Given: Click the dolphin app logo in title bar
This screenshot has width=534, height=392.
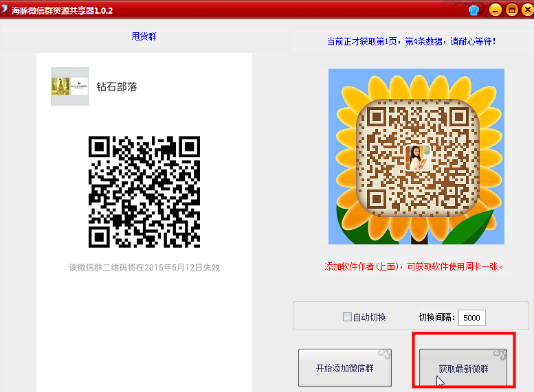Looking at the screenshot, I should point(4,9).
